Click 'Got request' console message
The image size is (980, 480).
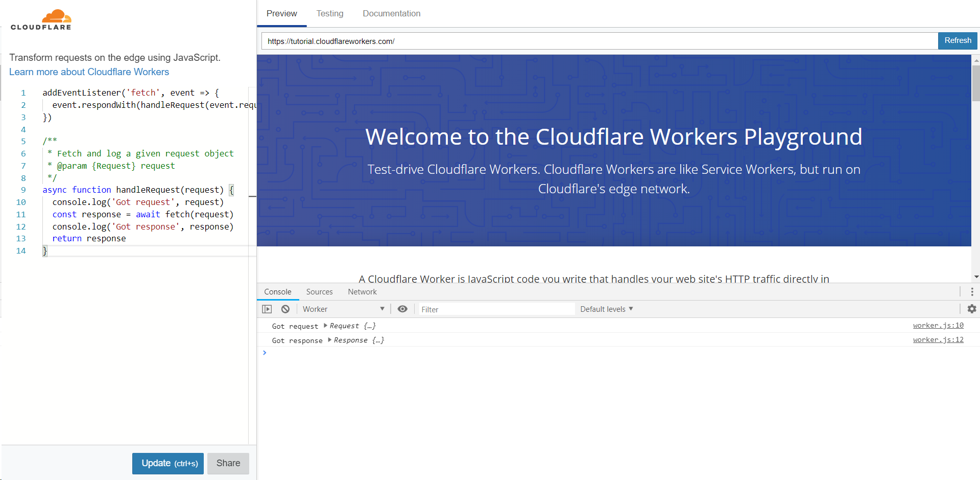click(x=295, y=326)
